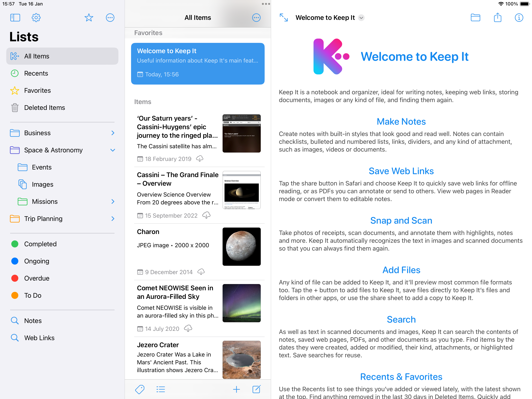Viewport: 532px width, 399px height.
Task: Tap the Charon moon thumbnail
Action: pos(241,247)
